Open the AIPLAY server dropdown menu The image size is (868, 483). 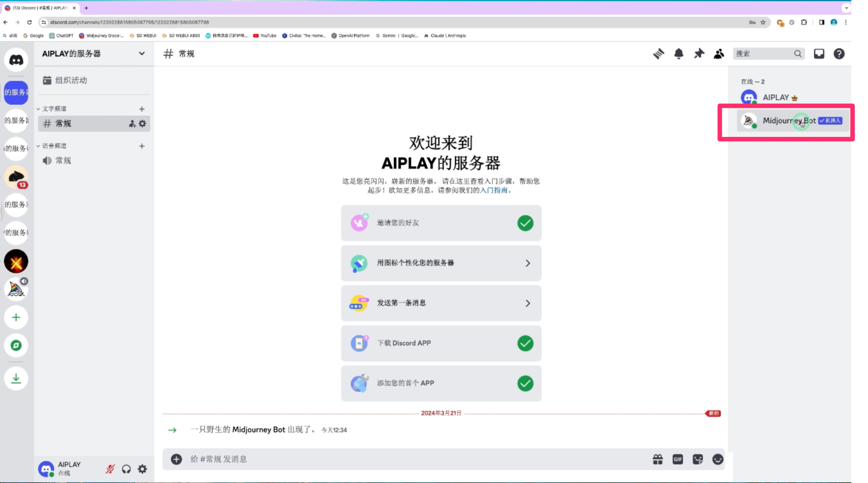point(94,54)
